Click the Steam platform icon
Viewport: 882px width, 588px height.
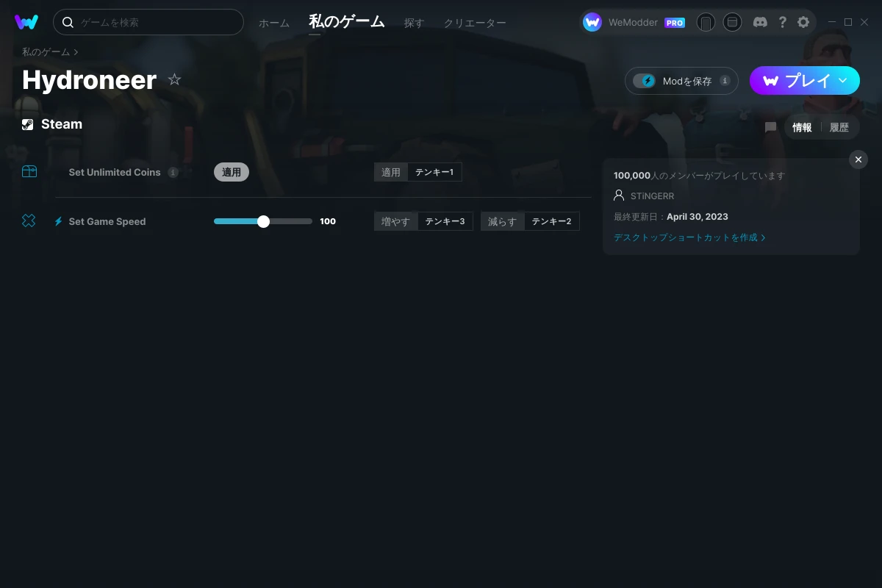[27, 124]
